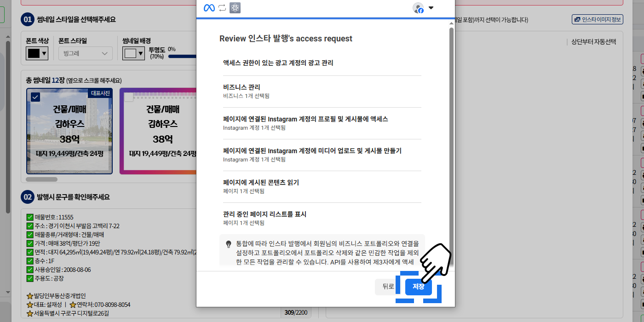Click the horizontal thumbnail scrollbar
644x322 pixels.
coord(42,179)
